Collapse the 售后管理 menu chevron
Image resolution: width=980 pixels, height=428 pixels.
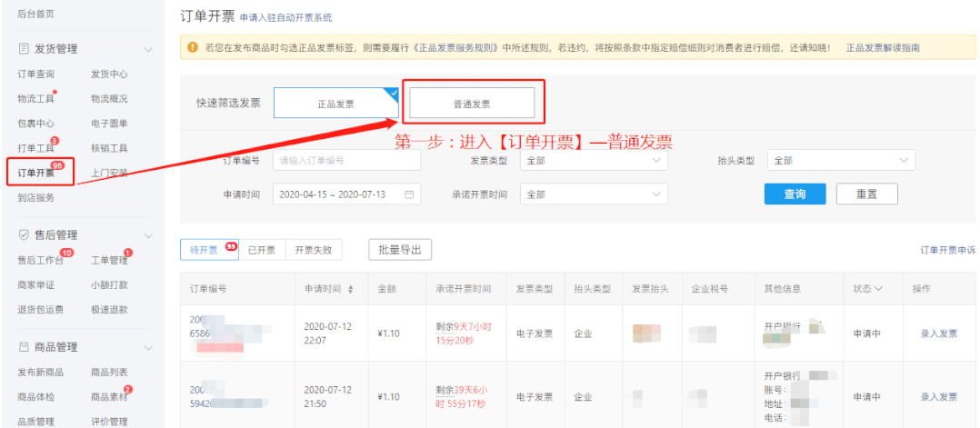click(x=148, y=235)
